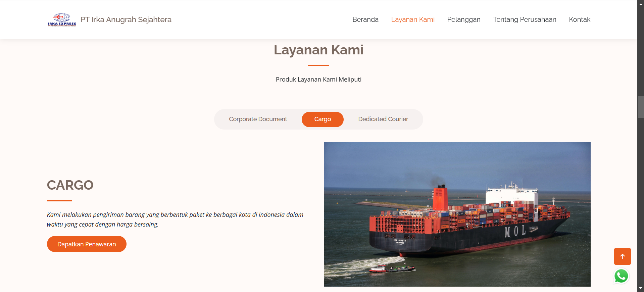Screen dimensions: 644x292
Task: Click the vertical scrollbar thumb
Action: [x=641, y=107]
